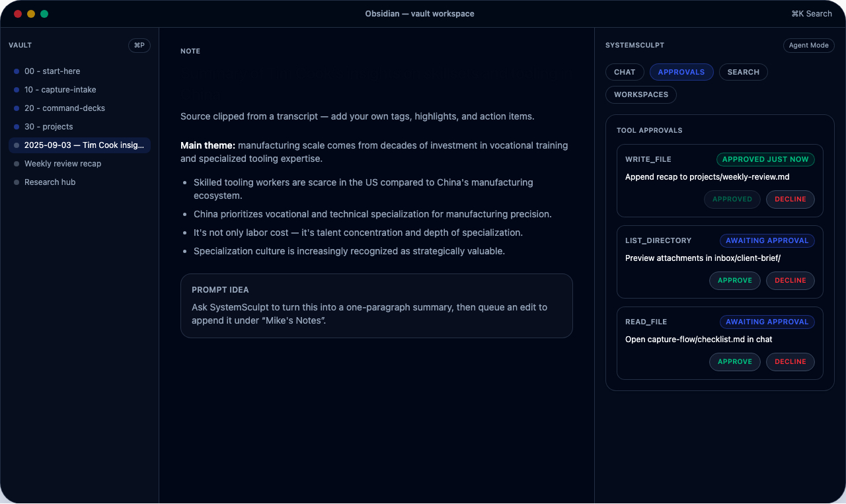This screenshot has height=504, width=846.
Task: Select the APPROVALS tab
Action: tap(681, 72)
